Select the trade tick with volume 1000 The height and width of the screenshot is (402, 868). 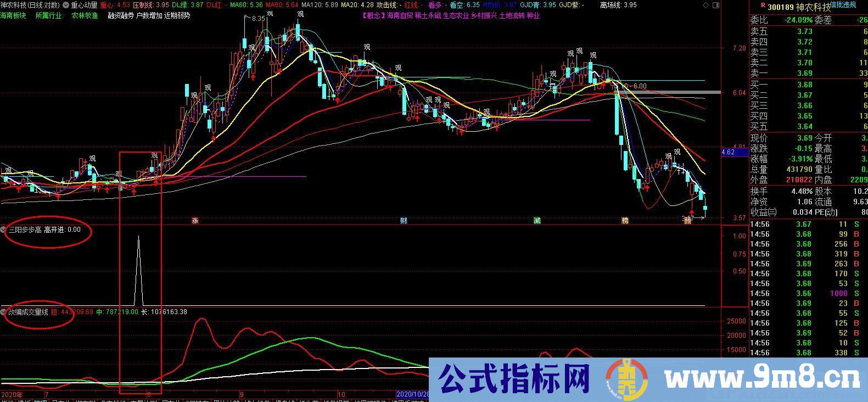(x=809, y=293)
